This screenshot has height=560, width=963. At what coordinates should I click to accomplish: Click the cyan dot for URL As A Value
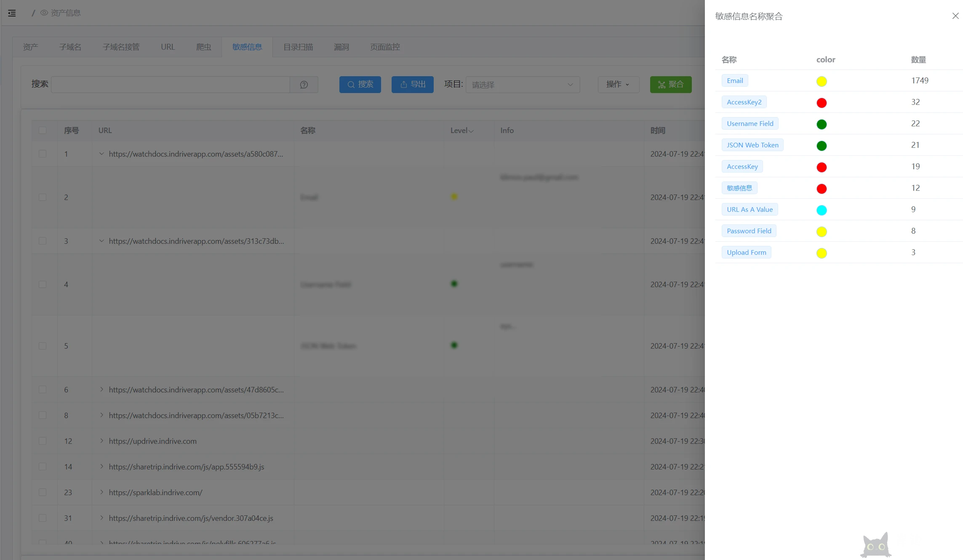(x=821, y=210)
